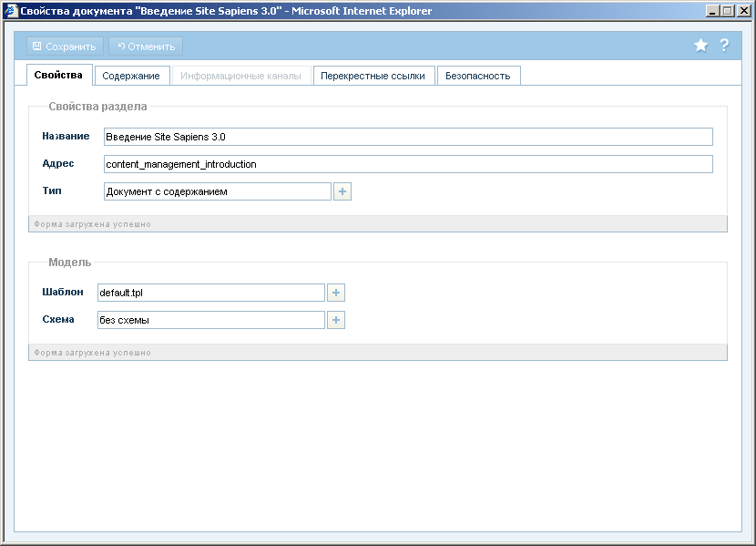
Task: Click the plus icon beside Шаблон field
Action: (x=336, y=293)
